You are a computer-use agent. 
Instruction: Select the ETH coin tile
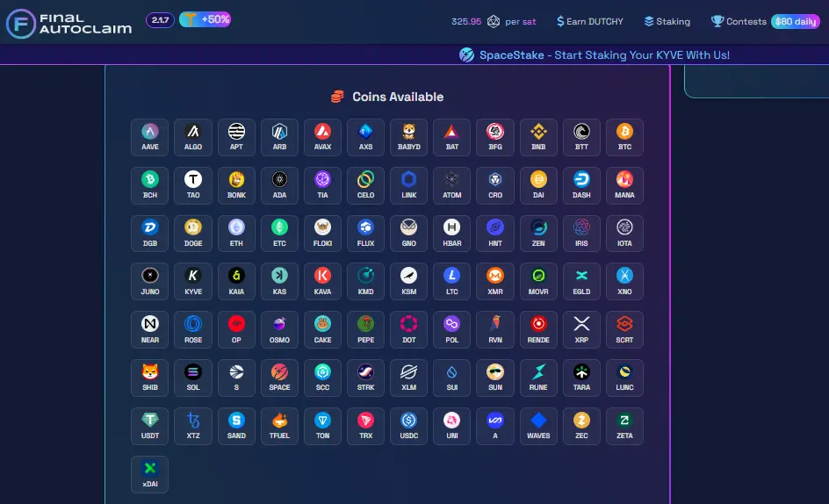coord(236,234)
